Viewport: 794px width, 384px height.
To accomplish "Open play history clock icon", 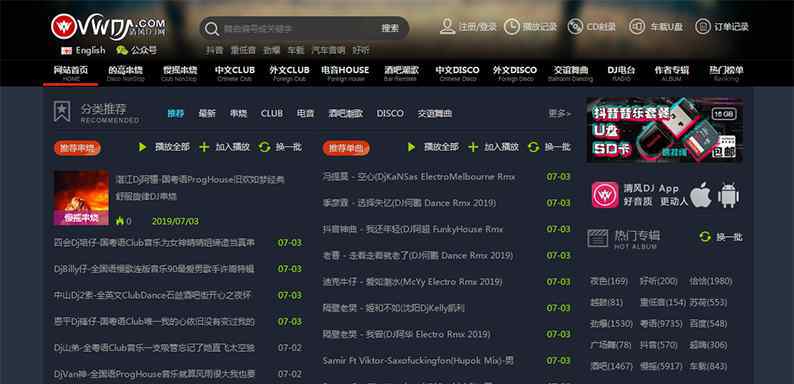I will tap(511, 26).
